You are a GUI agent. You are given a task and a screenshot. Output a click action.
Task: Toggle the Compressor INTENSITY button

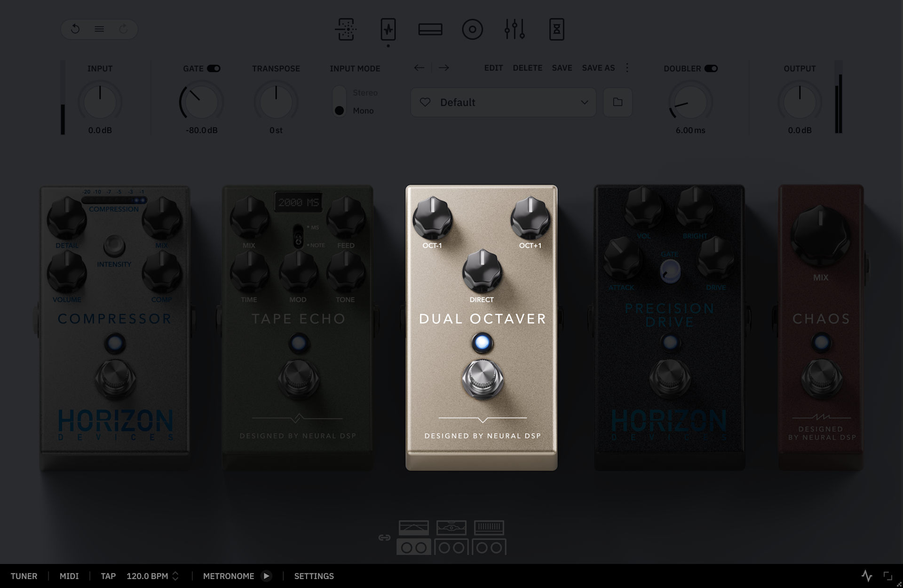point(114,245)
